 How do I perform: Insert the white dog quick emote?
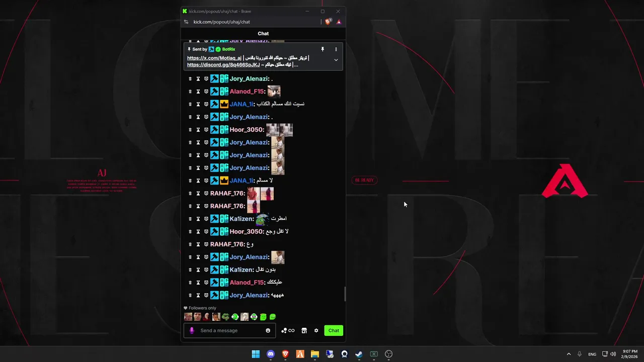pos(245,317)
